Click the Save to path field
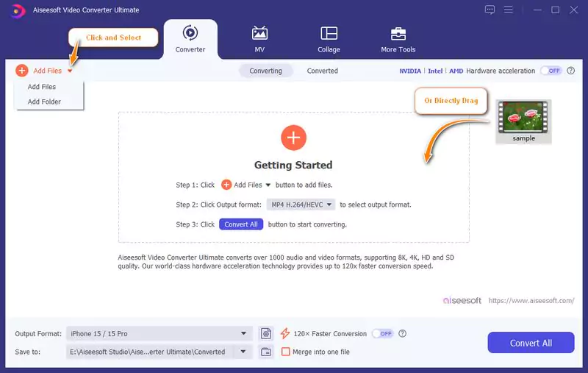The height and width of the screenshot is (373, 588). pos(150,352)
